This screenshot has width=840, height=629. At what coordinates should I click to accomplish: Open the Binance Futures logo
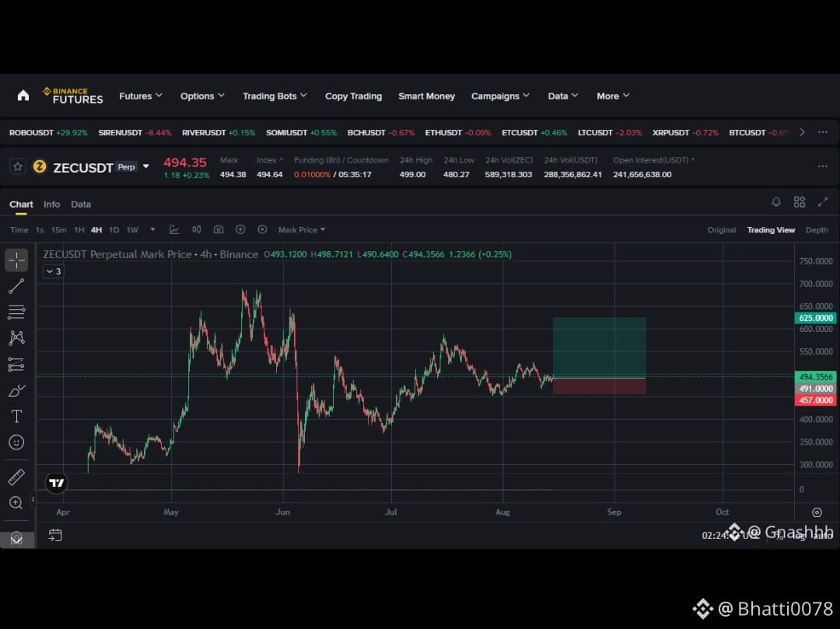[x=73, y=96]
